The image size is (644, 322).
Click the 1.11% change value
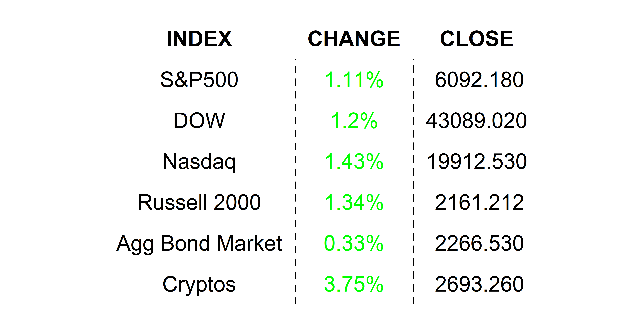(354, 80)
